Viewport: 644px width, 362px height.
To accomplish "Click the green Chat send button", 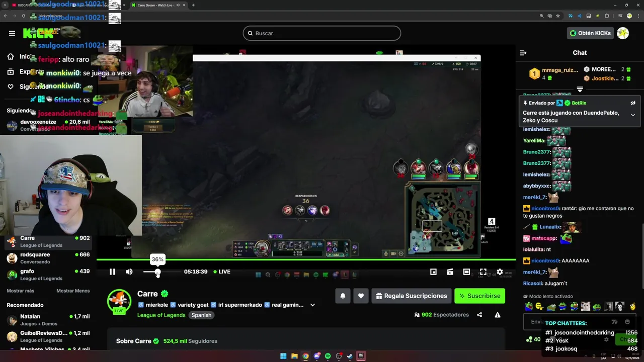I will click(x=627, y=339).
